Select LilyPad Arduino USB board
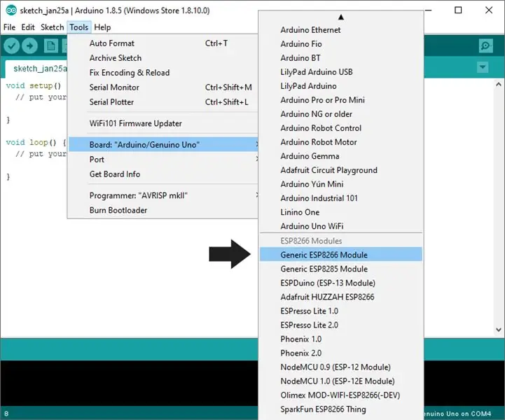Image resolution: width=505 pixels, height=420 pixels. [340, 72]
